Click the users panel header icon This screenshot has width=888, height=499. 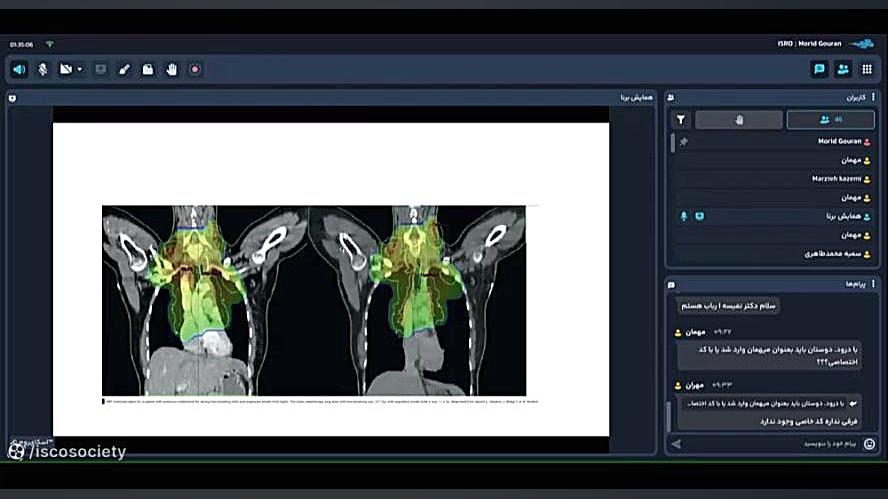[671, 98]
